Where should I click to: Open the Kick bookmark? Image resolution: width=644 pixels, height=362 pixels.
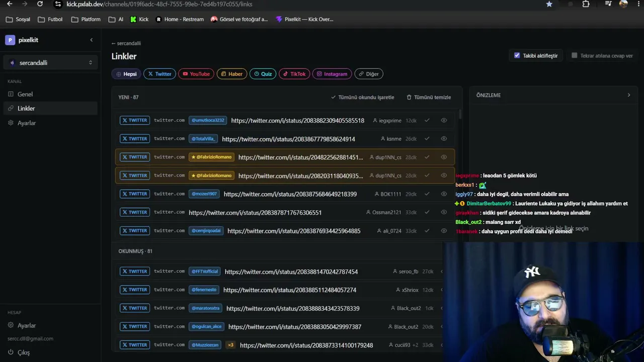(139, 20)
